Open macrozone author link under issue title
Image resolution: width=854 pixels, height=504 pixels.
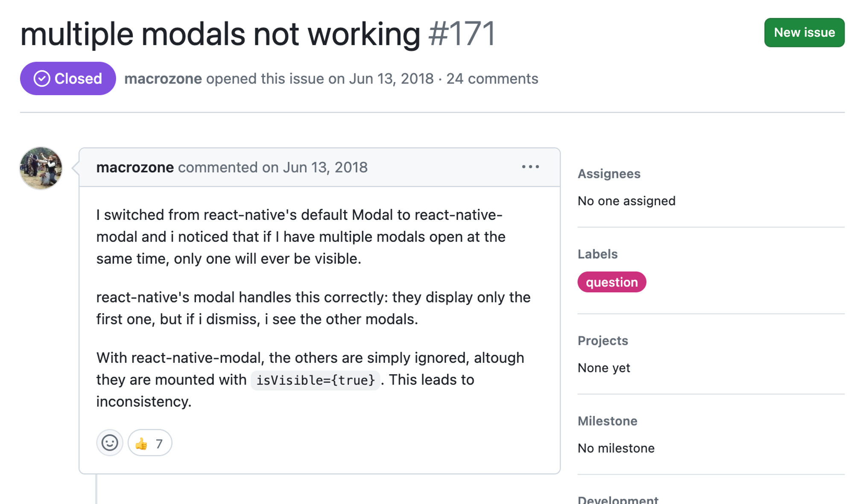(x=163, y=79)
